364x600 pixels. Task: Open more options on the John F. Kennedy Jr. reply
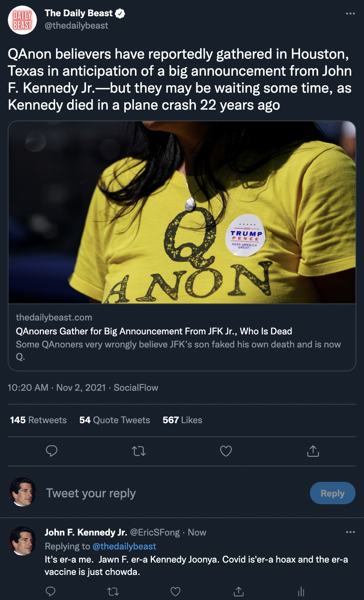pos(350,532)
